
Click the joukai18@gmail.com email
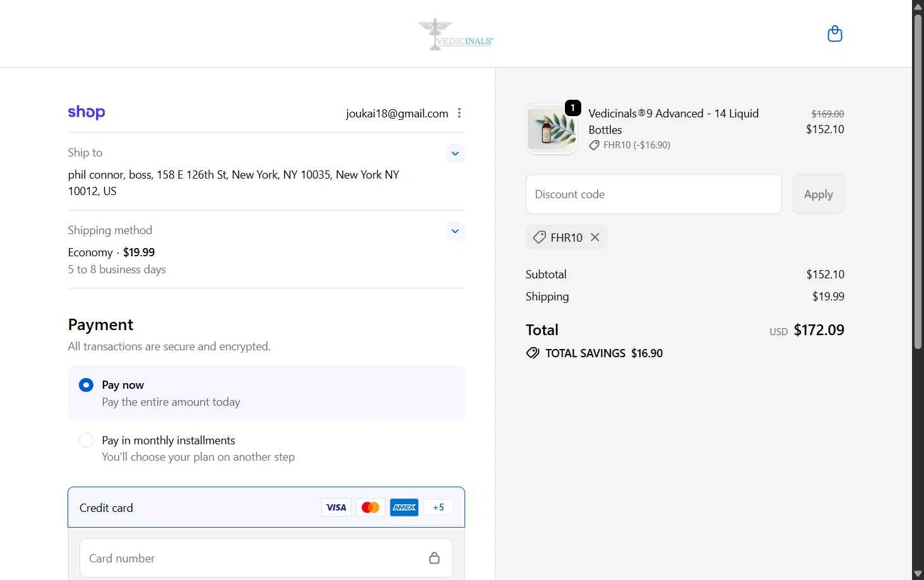coord(397,114)
